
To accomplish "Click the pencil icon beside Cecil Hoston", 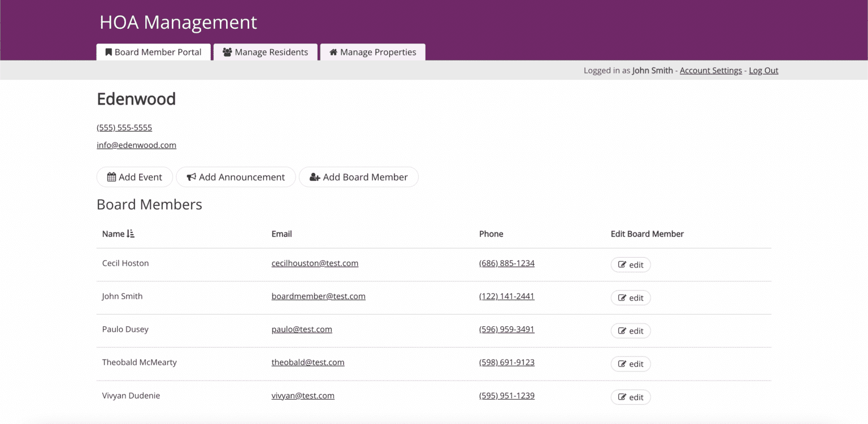I will coord(622,264).
